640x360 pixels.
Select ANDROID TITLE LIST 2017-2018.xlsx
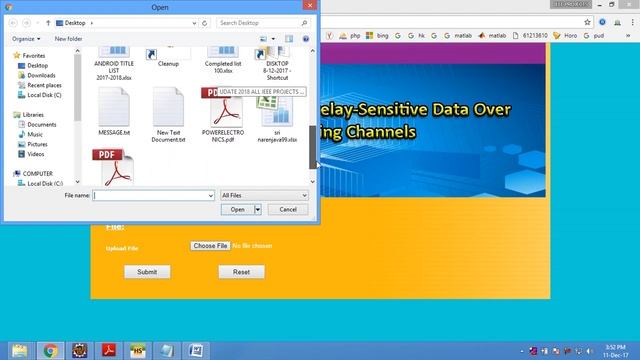point(114,63)
